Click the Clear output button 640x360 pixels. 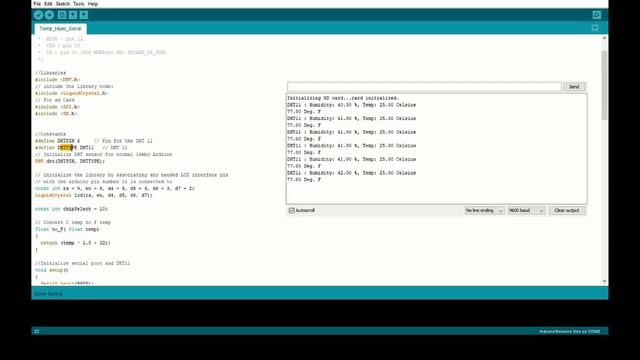[x=567, y=211]
